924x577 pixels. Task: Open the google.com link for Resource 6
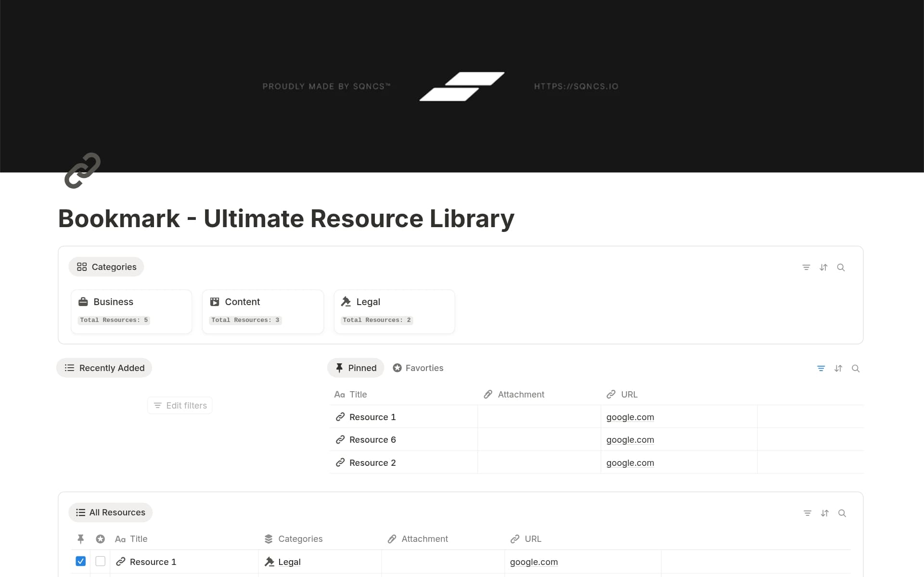click(630, 439)
